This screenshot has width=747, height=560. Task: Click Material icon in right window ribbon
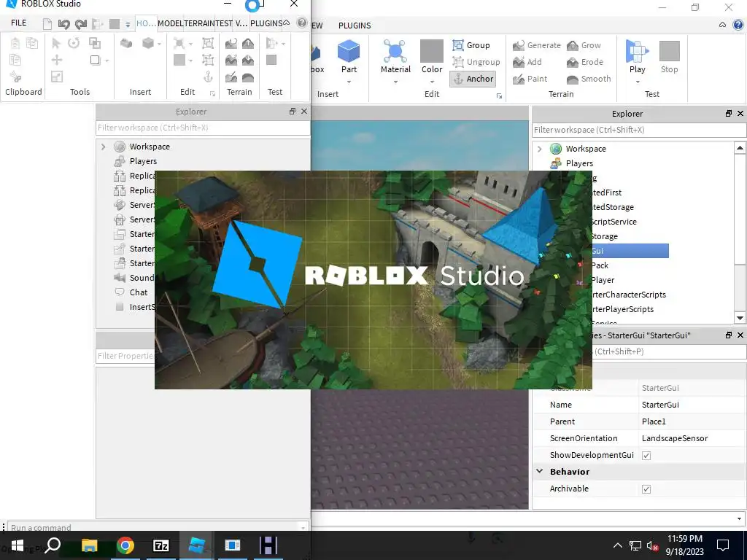click(395, 52)
